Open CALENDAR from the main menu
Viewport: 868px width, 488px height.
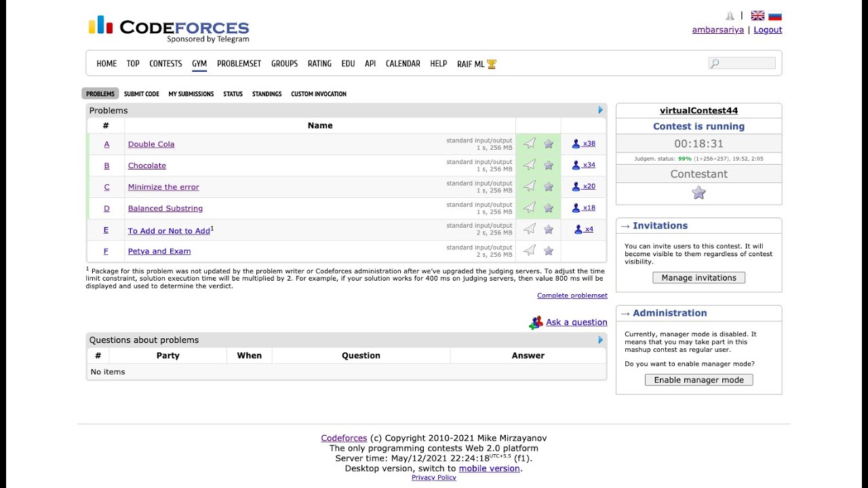click(403, 64)
